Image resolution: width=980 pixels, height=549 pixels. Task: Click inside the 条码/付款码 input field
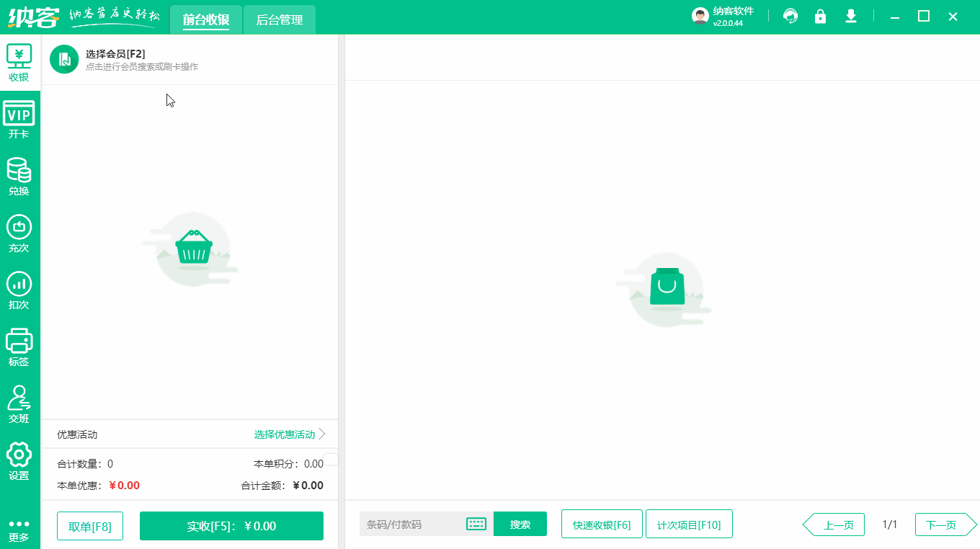[x=411, y=524]
